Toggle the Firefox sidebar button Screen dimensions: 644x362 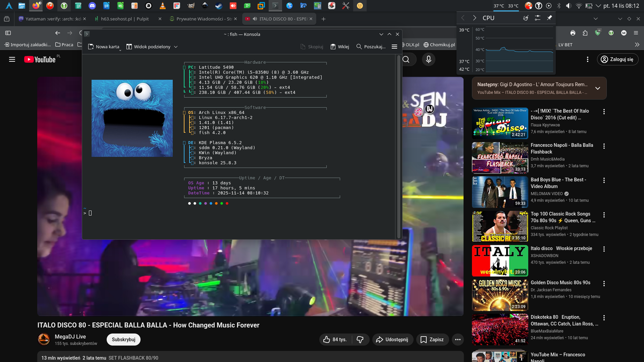coord(8,33)
